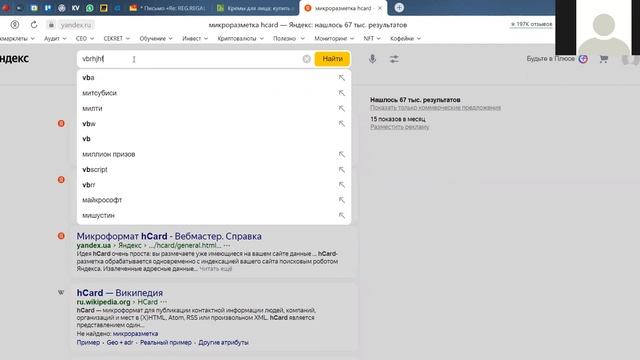The height and width of the screenshot is (360, 640).
Task: Expand the CEKRET bookmarks folder
Action: coord(117,38)
